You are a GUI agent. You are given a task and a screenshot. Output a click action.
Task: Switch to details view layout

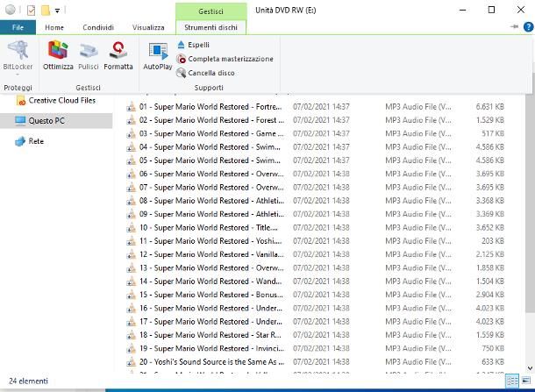pos(512,381)
